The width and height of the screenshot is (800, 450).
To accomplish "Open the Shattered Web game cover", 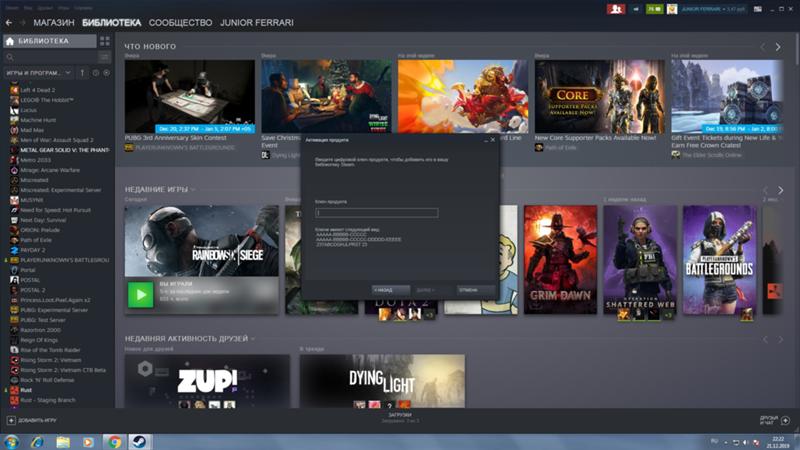I will pyautogui.click(x=640, y=260).
